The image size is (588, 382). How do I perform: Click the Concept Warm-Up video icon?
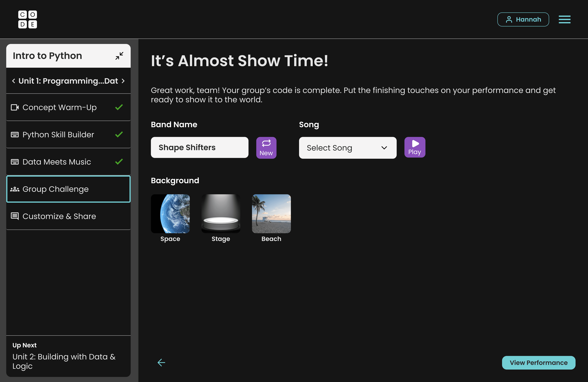tap(15, 107)
